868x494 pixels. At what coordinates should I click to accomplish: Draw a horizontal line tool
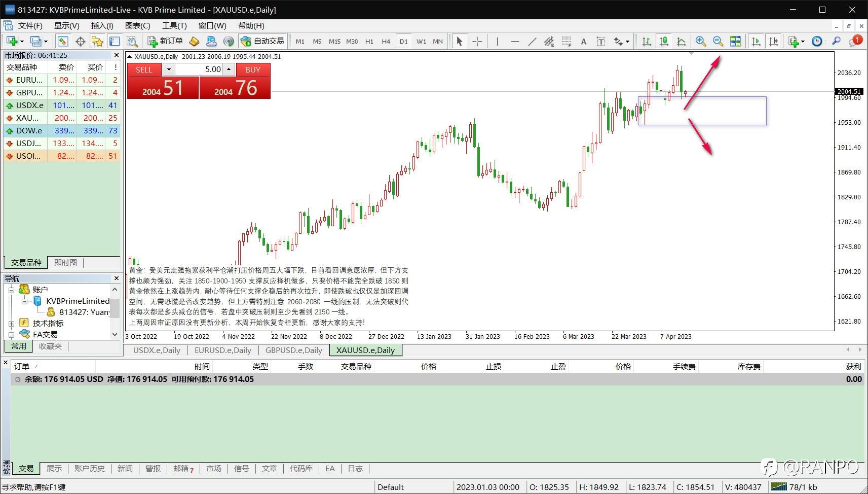515,41
